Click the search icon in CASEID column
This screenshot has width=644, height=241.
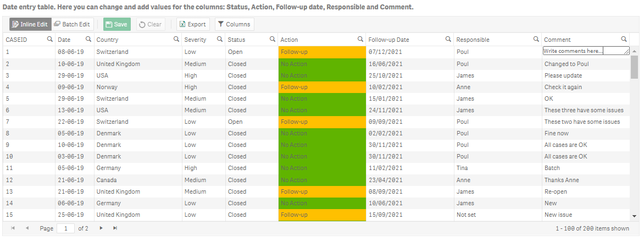click(49, 39)
